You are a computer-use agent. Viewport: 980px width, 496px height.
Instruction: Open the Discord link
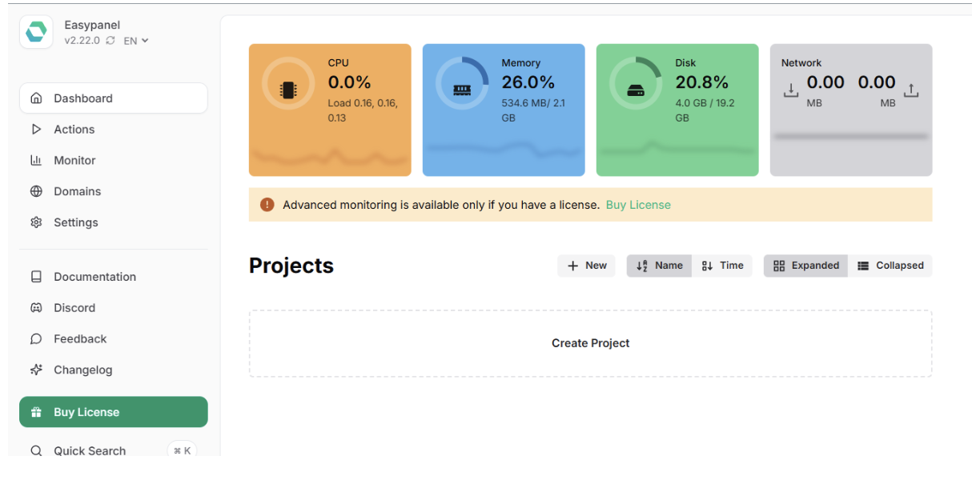click(x=113, y=308)
